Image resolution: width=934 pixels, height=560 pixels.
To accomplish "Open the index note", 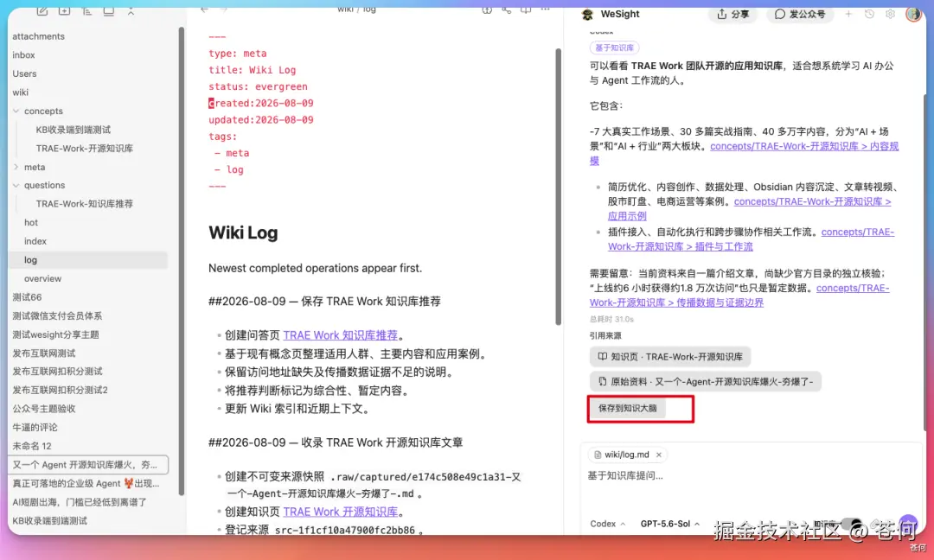I will pos(35,241).
